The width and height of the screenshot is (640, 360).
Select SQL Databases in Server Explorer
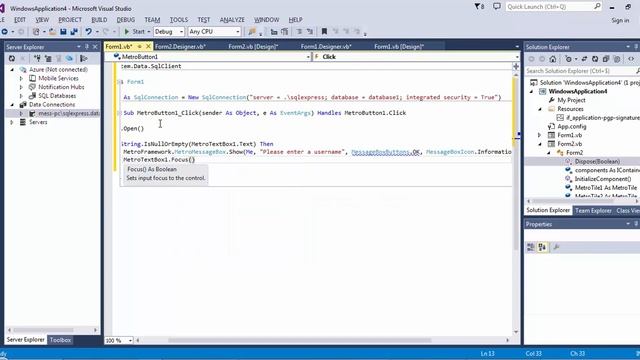(x=57, y=96)
